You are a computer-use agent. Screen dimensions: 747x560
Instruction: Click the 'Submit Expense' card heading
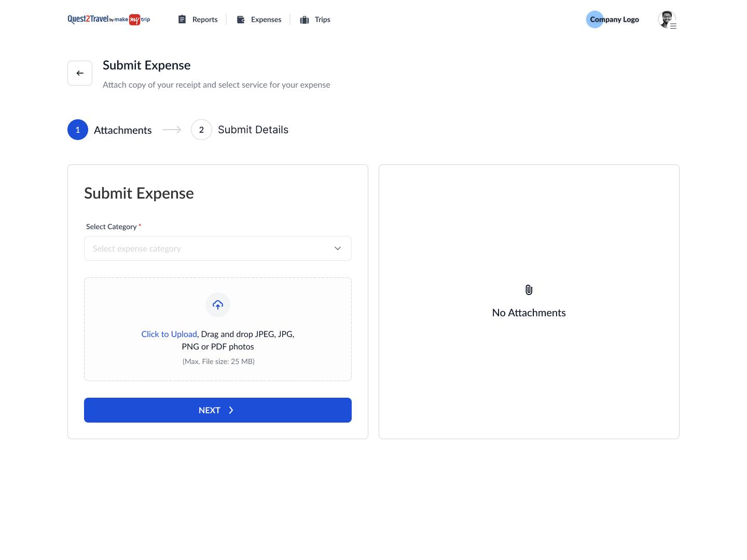(x=139, y=193)
